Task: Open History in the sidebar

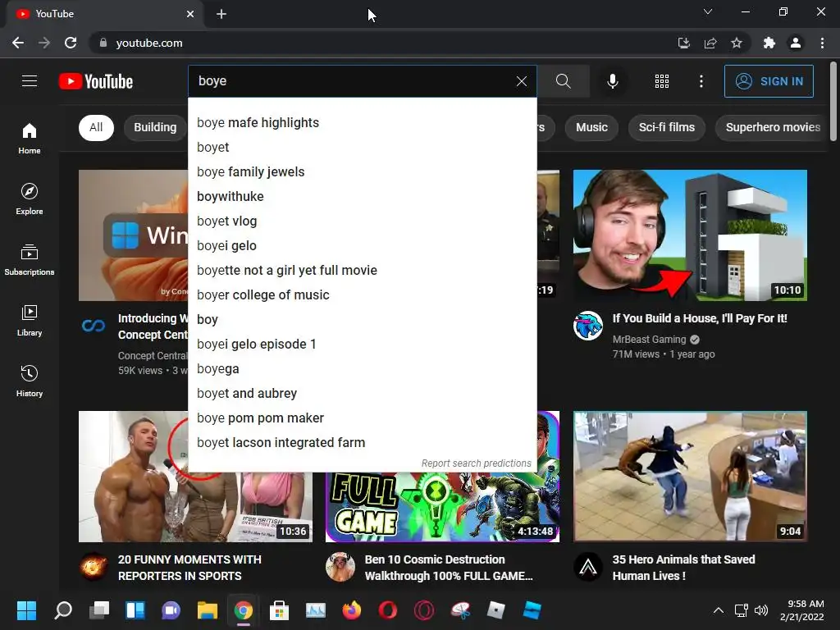Action: (30, 381)
